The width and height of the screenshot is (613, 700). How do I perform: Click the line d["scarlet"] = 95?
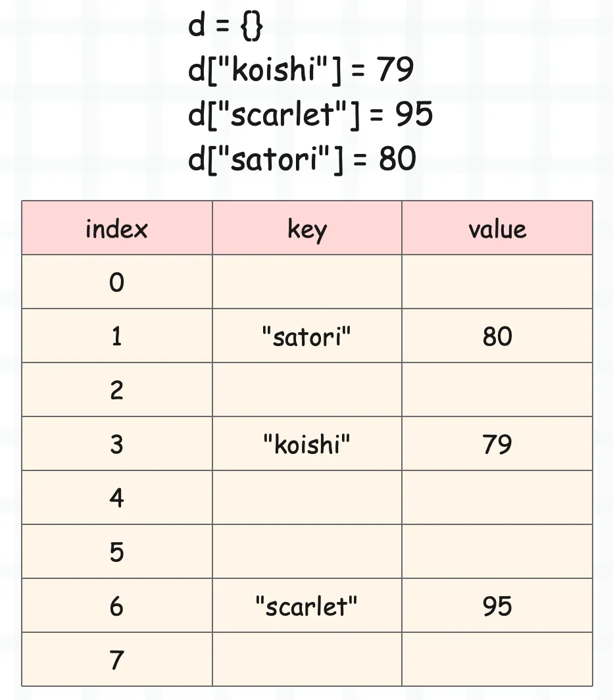(x=310, y=114)
